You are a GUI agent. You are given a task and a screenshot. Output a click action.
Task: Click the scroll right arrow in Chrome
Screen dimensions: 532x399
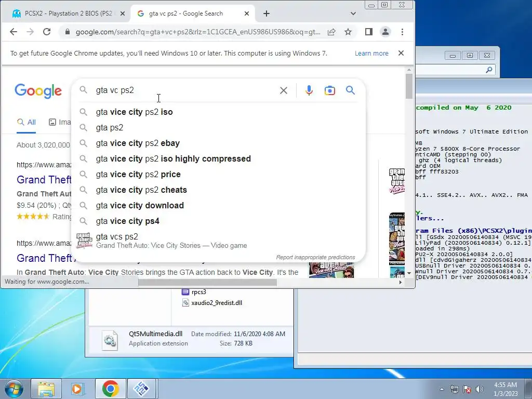coord(401,282)
